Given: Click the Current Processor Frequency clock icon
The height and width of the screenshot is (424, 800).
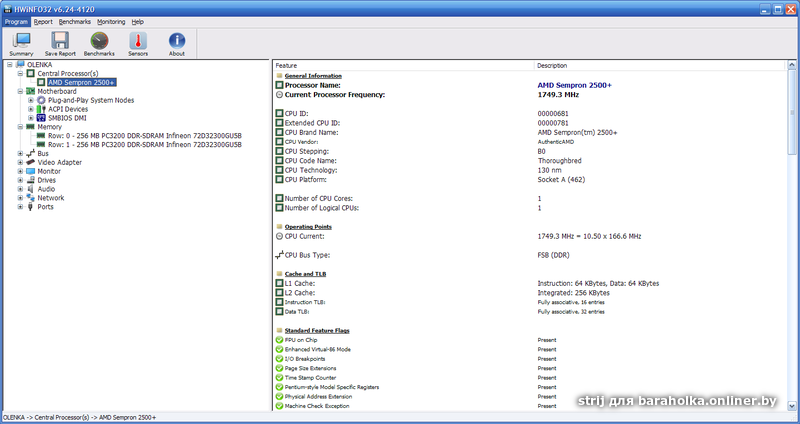Looking at the screenshot, I should pyautogui.click(x=279, y=95).
